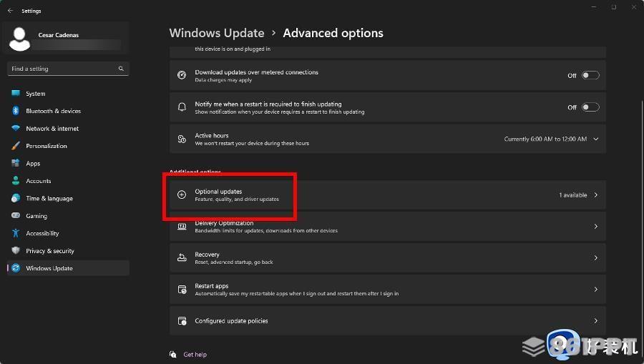This screenshot has height=364, width=644.
Task: Open the Get help link
Action: click(x=195, y=354)
